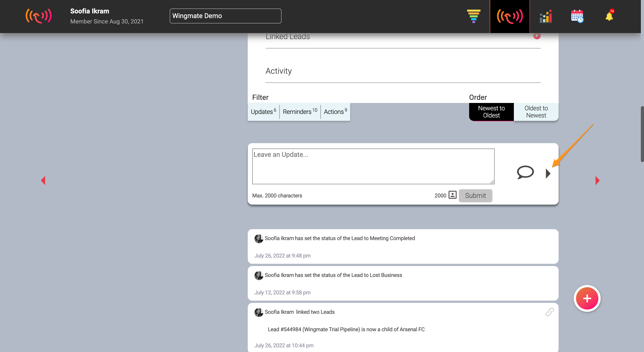Open the Wingmate Demo workspace selector
Image resolution: width=644 pixels, height=352 pixels.
click(225, 16)
